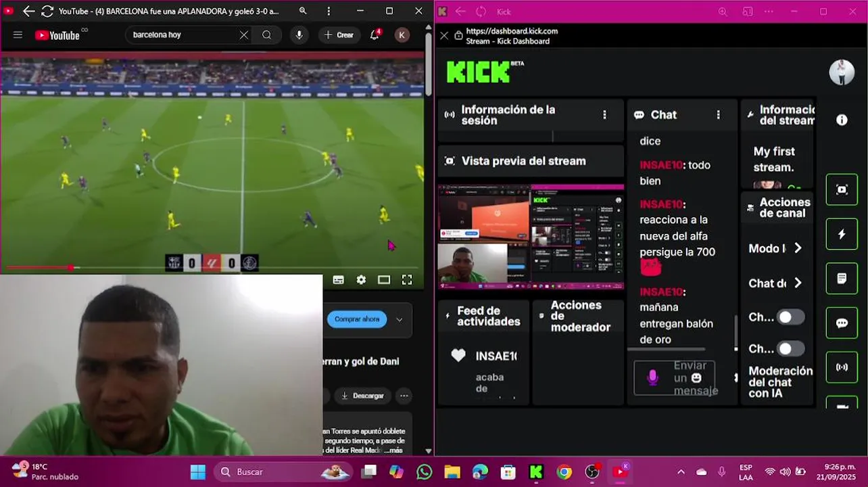This screenshot has height=487, width=868.
Task: Open the YouTube account avatar K
Action: tap(402, 35)
